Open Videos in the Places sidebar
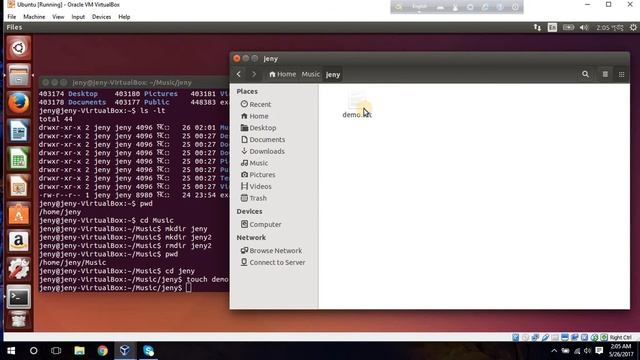The image size is (640, 360). (256, 187)
